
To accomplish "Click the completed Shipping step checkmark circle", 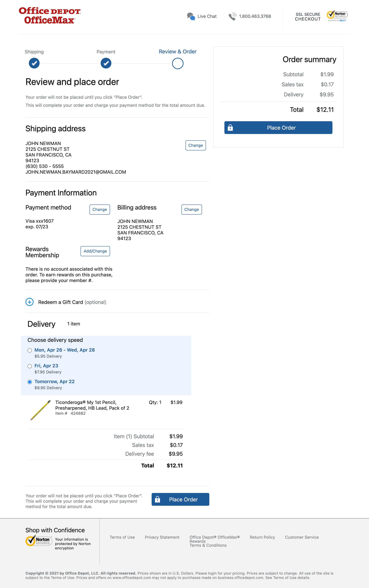I will pos(34,63).
